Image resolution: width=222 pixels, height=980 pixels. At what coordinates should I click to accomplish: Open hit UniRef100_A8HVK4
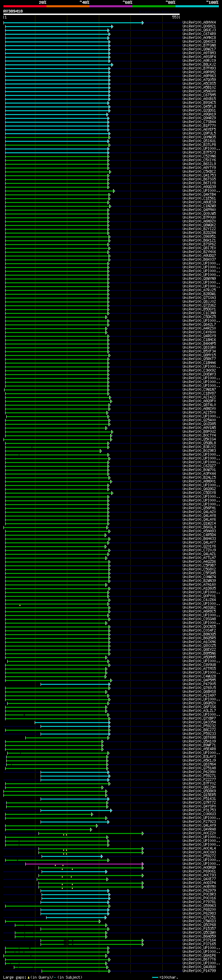pos(199,23)
